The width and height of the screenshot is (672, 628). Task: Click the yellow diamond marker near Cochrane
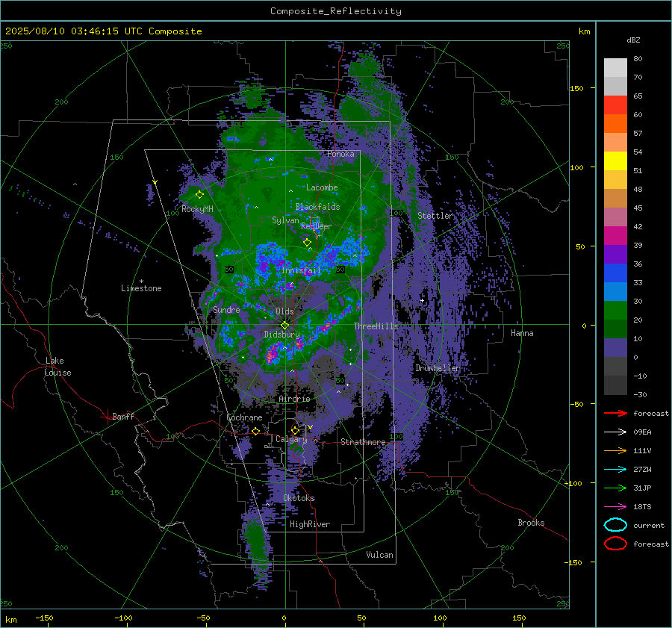pos(256,431)
